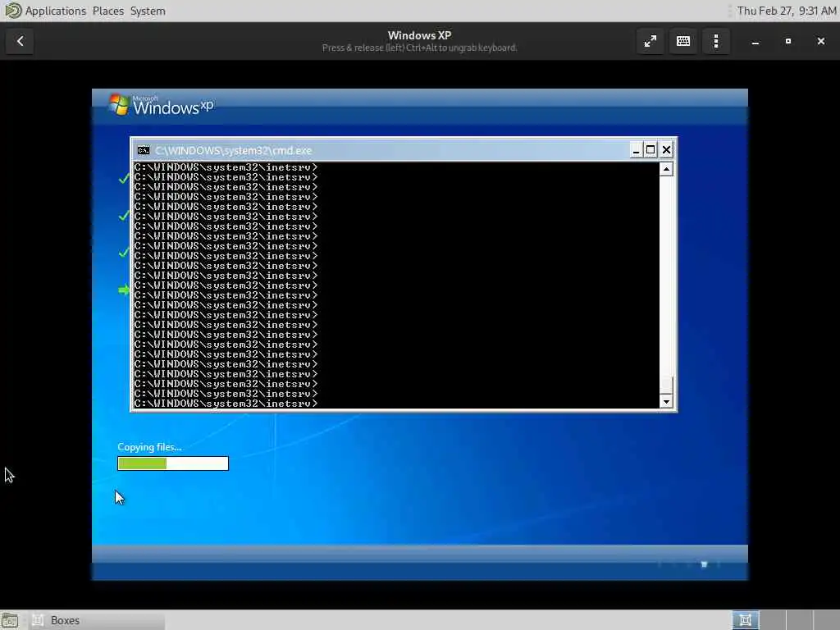This screenshot has height=630, width=840.
Task: Open the System menu
Action: click(x=148, y=11)
